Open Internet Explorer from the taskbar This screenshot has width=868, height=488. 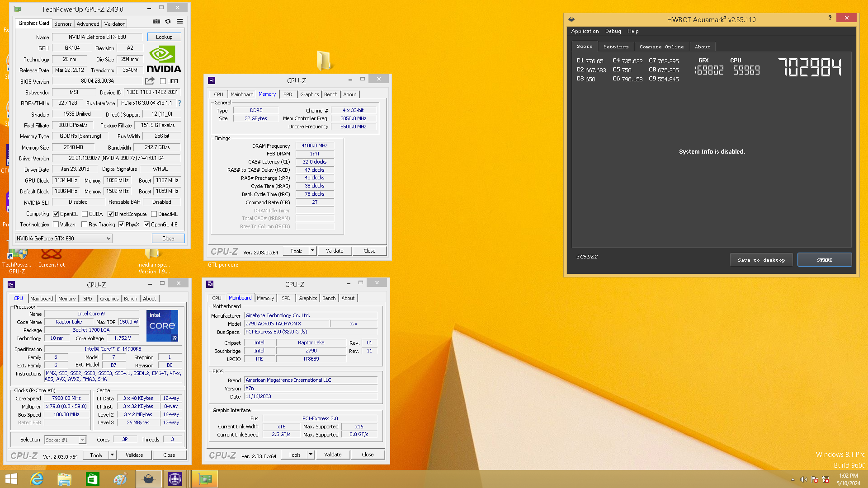(x=37, y=479)
